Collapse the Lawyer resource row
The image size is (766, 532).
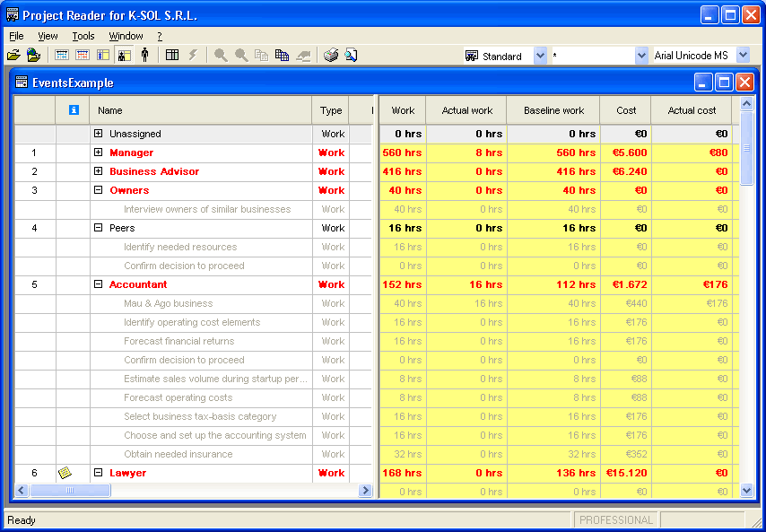point(98,473)
